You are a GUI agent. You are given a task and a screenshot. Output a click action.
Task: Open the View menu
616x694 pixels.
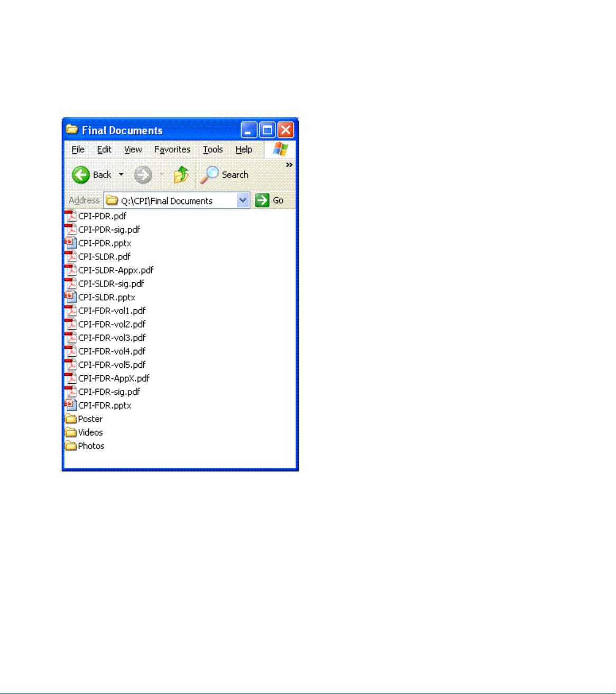pos(133,150)
